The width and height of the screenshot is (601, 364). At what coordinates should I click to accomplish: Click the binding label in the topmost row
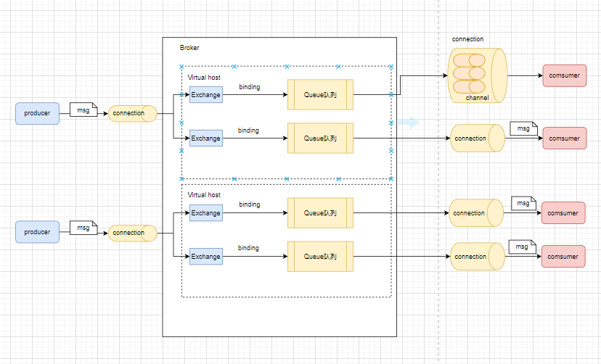(249, 87)
